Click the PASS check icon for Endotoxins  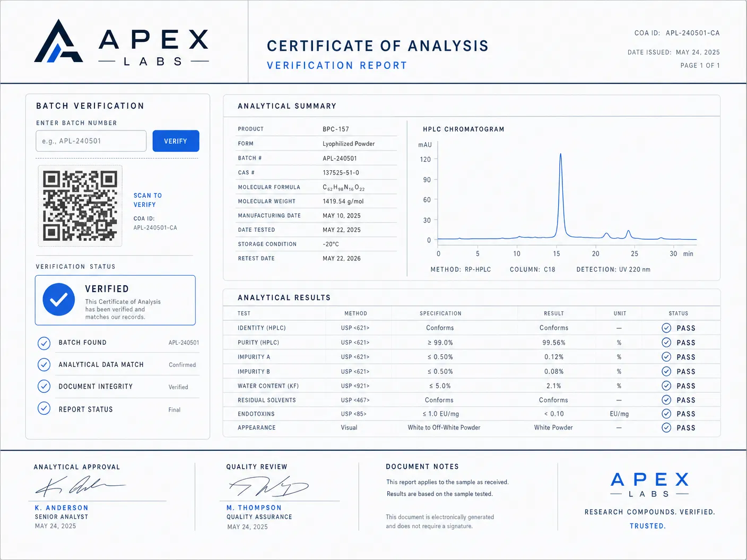(666, 414)
